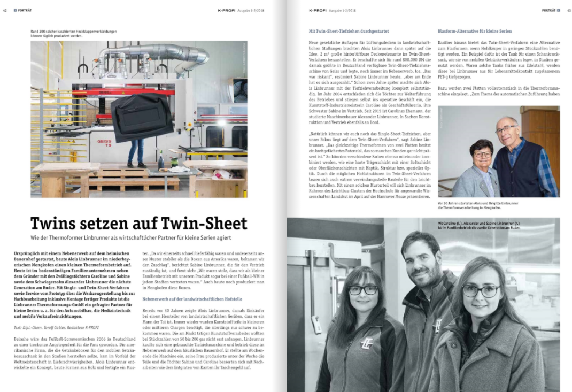Click the K-PROFI logo on the left page header

227,10
